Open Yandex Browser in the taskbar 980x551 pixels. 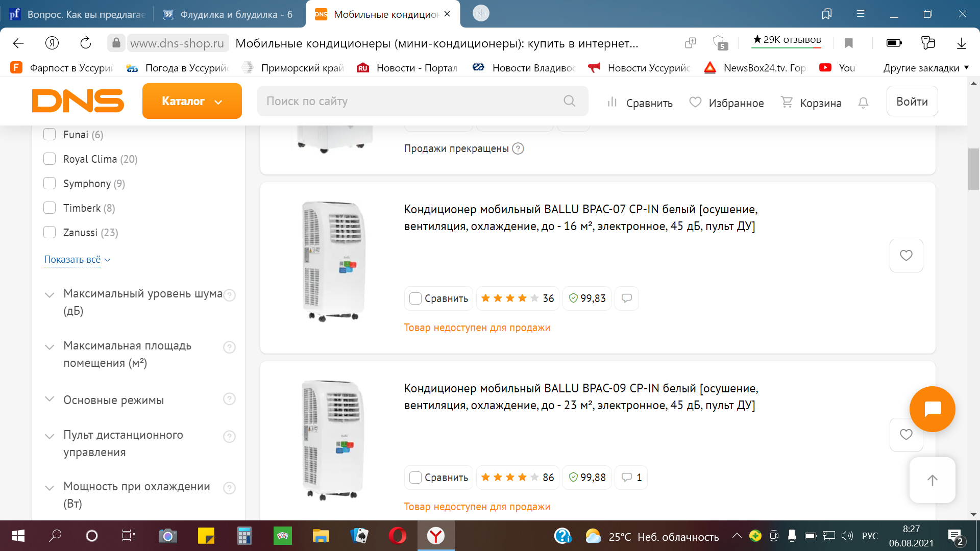click(x=435, y=536)
